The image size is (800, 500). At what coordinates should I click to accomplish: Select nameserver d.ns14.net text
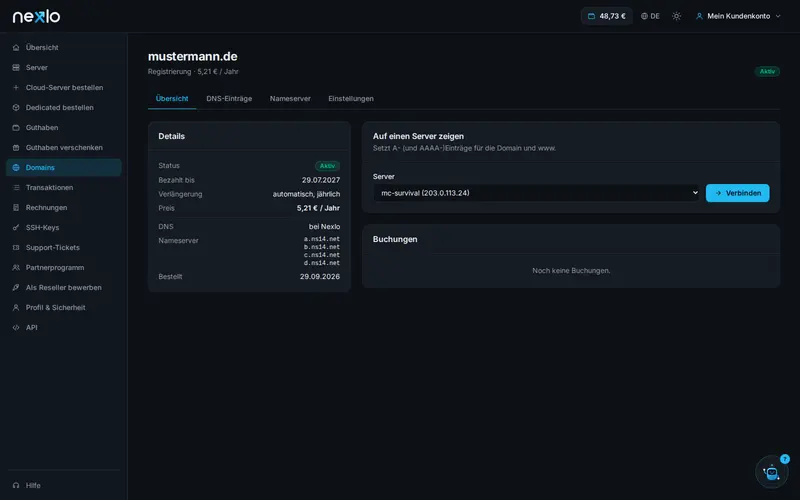pyautogui.click(x=322, y=263)
